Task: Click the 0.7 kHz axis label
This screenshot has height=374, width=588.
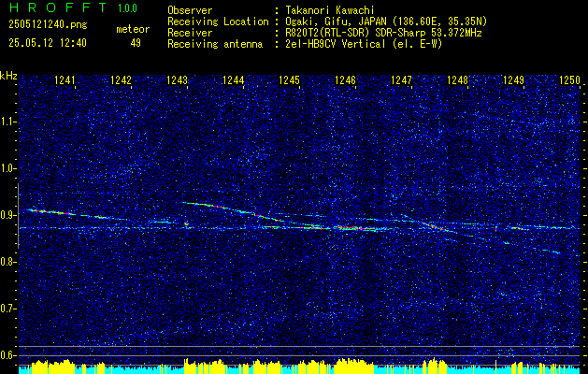Action: click(x=8, y=309)
